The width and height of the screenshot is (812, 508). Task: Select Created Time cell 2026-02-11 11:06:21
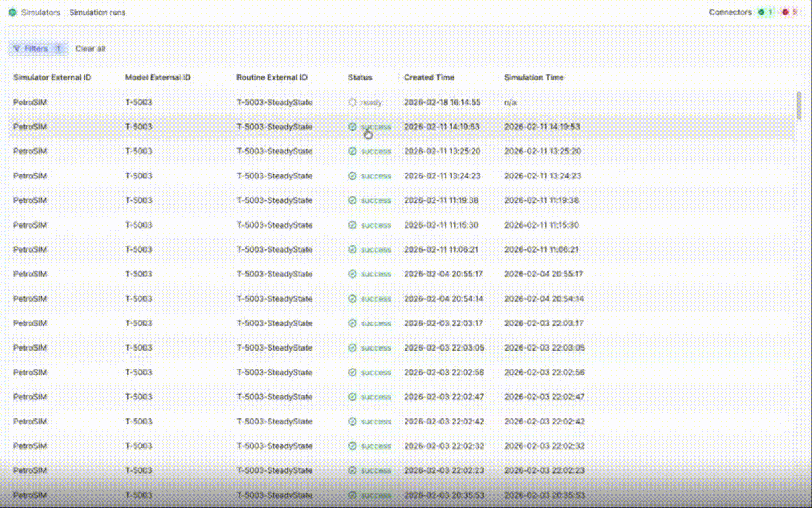(441, 249)
